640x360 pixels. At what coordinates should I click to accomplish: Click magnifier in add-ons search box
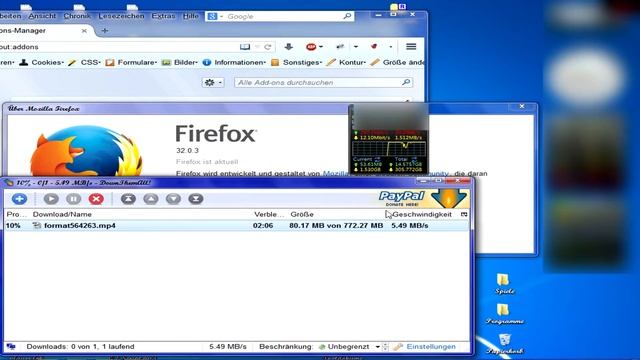pos(406,82)
